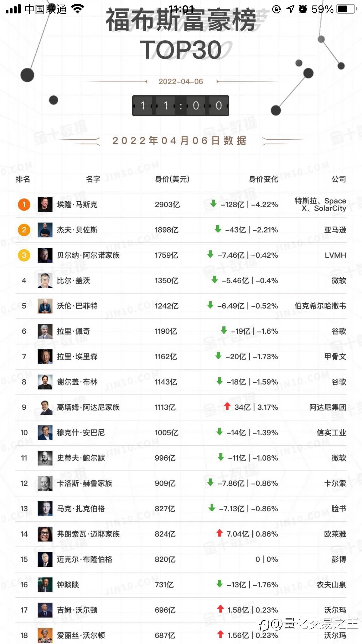Screen dimensions: 362x644
Task: Tap the 11:00 flip clock display
Action: pyautogui.click(x=181, y=106)
